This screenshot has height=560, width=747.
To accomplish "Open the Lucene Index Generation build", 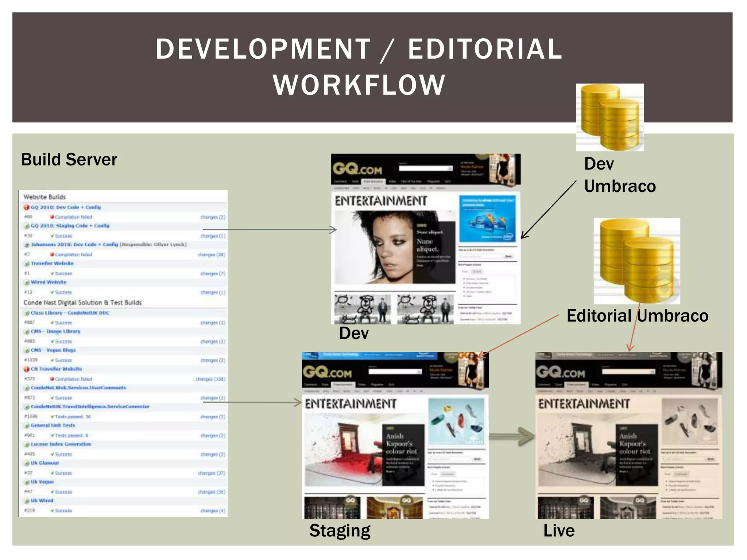I will (61, 444).
